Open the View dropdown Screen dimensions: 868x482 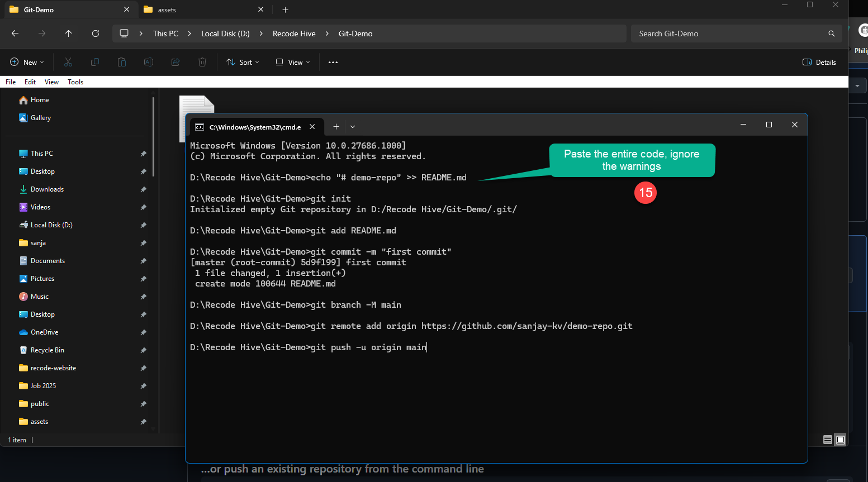(292, 62)
